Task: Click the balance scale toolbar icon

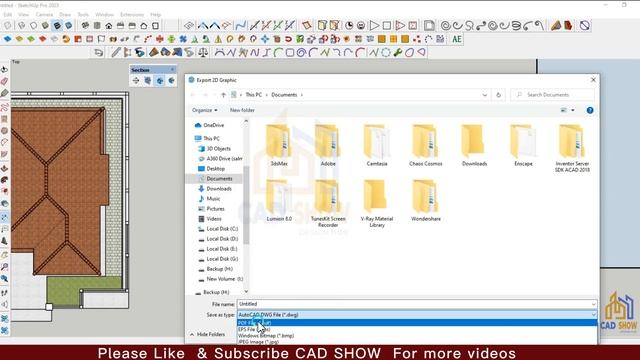Action: 203,52
